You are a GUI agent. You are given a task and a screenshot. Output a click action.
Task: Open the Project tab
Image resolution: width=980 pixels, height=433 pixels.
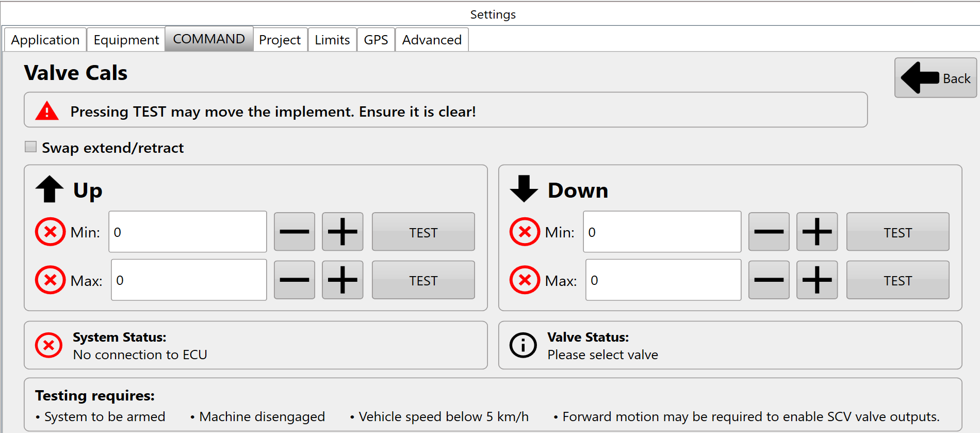(280, 40)
